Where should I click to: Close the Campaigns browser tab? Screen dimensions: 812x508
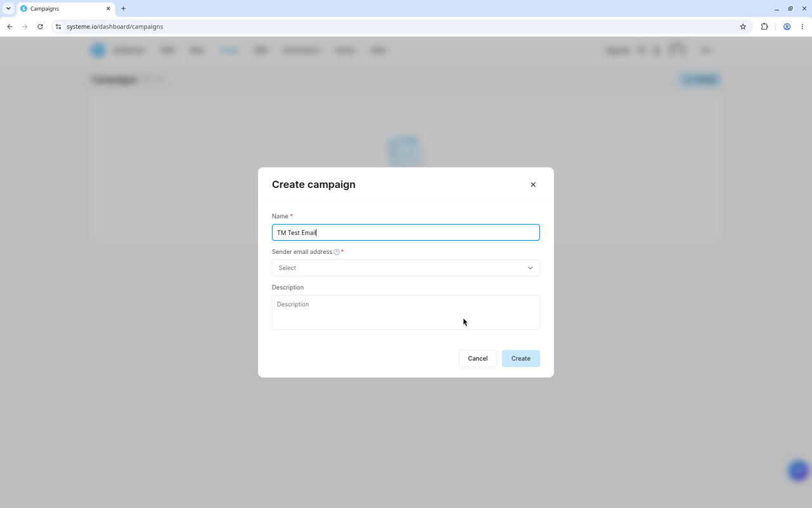[x=108, y=9]
